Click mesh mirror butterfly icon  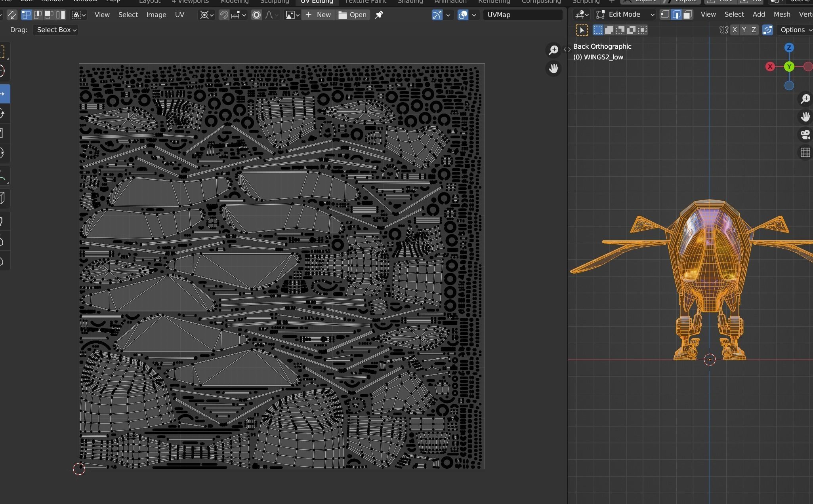click(723, 30)
